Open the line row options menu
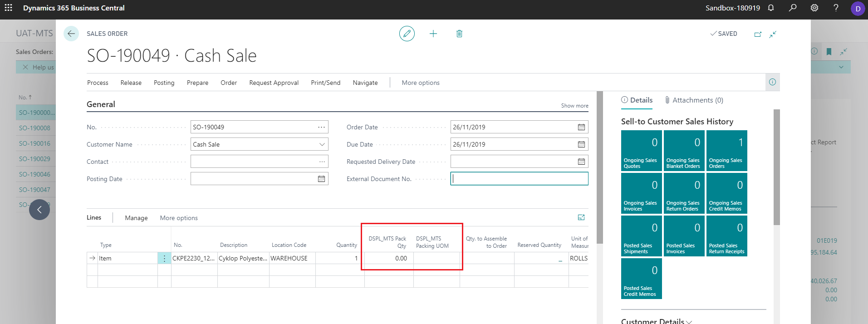The image size is (868, 324). point(164,258)
